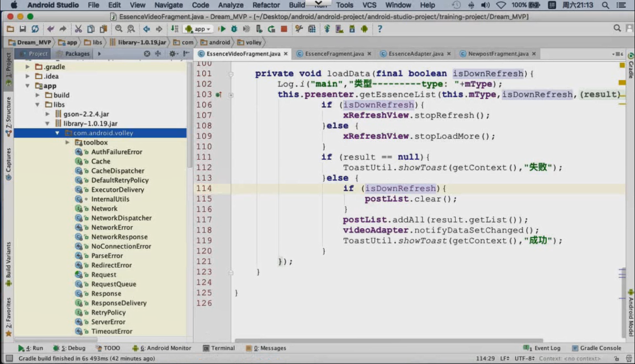Click the Cut scissors icon

point(78,29)
